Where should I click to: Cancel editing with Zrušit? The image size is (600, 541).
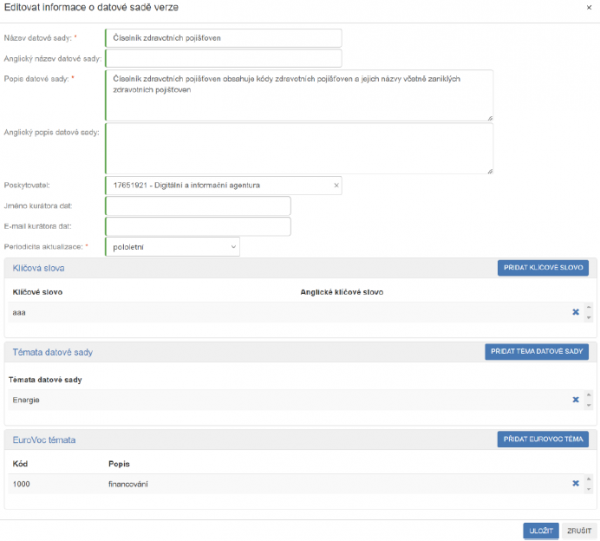click(x=577, y=531)
